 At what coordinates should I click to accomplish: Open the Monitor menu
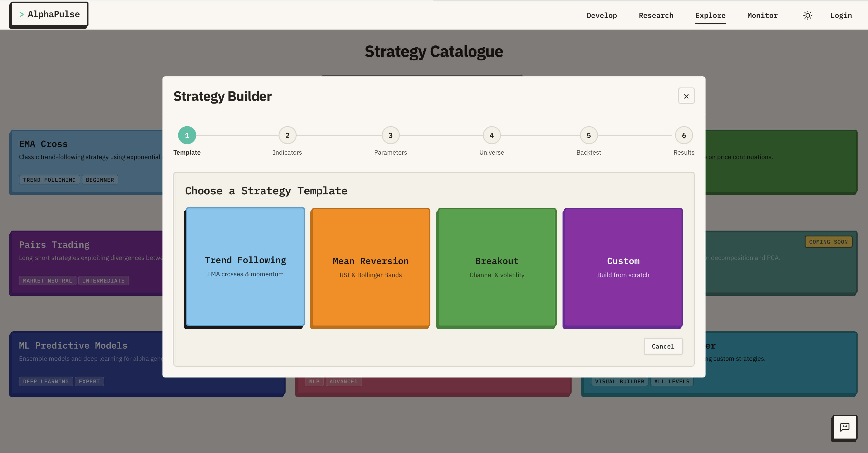[762, 15]
